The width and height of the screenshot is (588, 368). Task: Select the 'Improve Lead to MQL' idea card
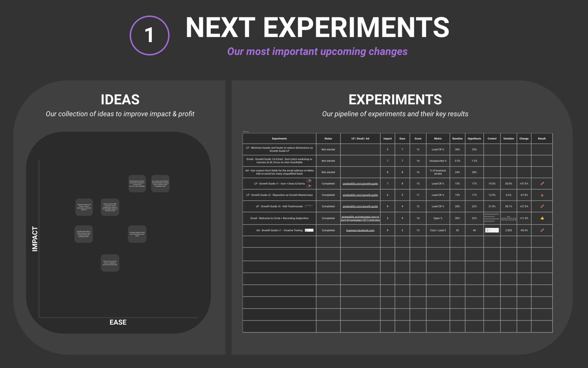[110, 207]
